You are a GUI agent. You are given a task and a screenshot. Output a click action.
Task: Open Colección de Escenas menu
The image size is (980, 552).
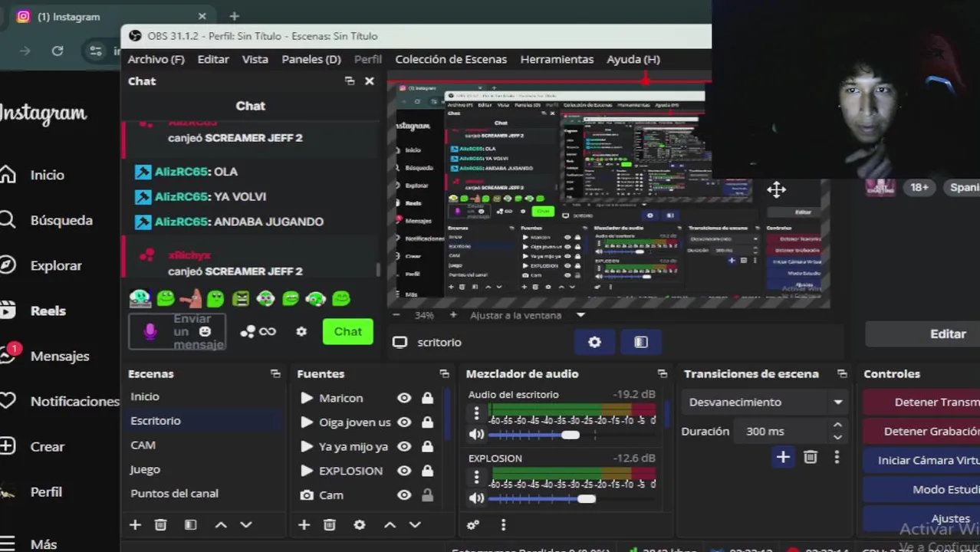pyautogui.click(x=451, y=59)
